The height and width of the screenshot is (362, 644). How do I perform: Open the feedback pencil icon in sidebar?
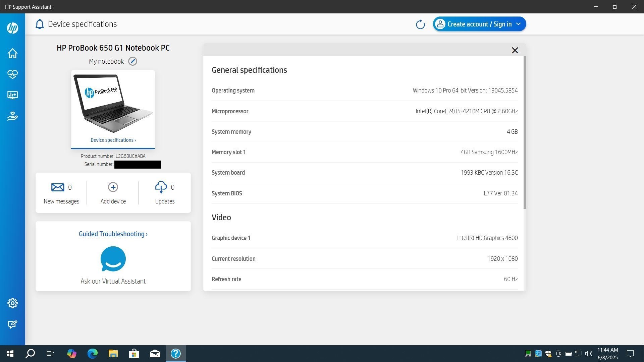(x=12, y=324)
